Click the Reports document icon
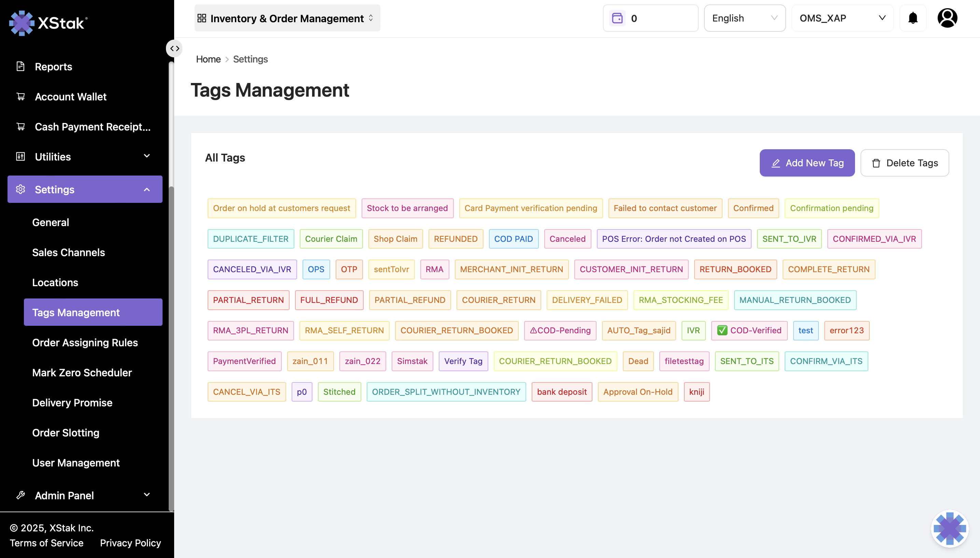This screenshot has height=558, width=980. point(21,66)
